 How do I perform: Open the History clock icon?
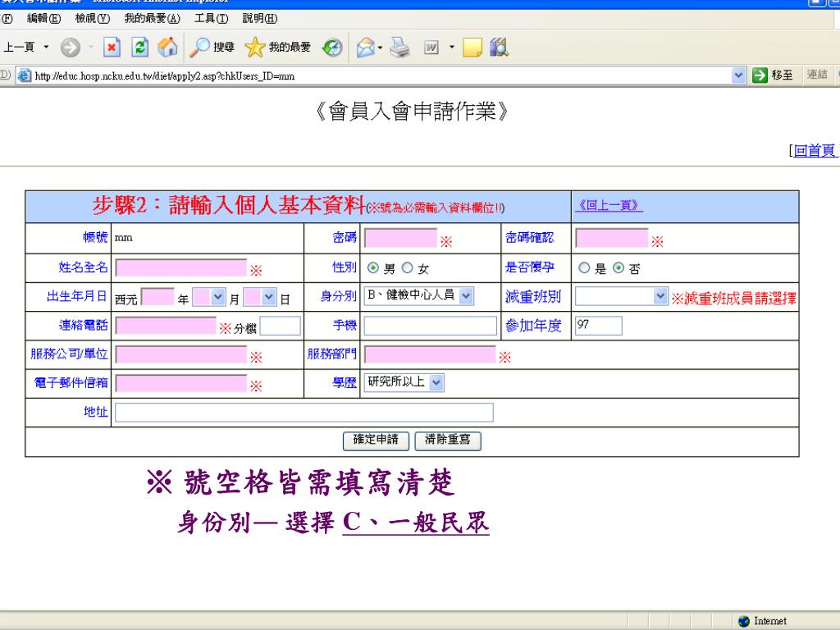pyautogui.click(x=332, y=48)
